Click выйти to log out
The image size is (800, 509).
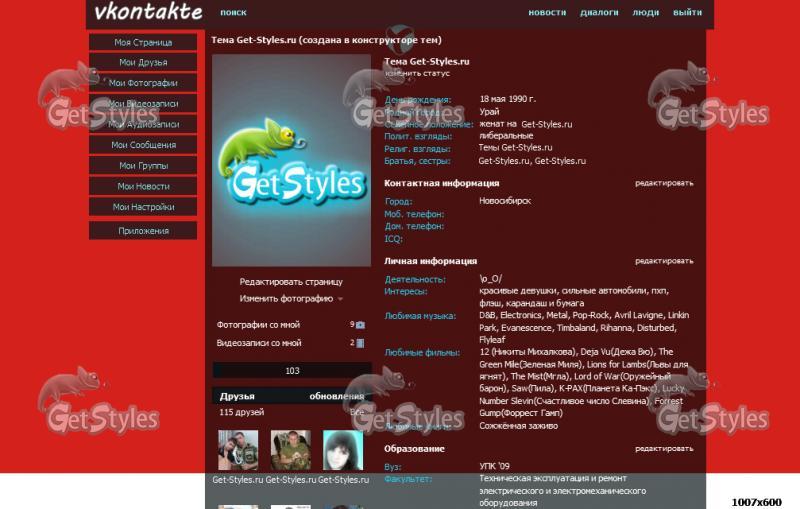(x=687, y=13)
